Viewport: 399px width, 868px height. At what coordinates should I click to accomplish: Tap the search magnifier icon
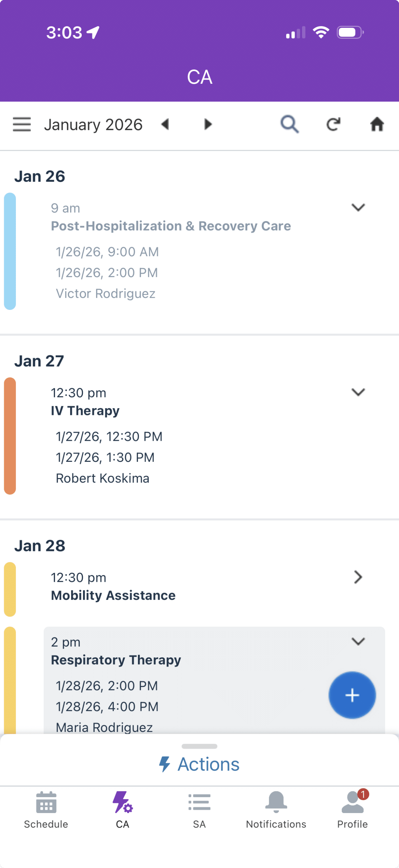(290, 124)
